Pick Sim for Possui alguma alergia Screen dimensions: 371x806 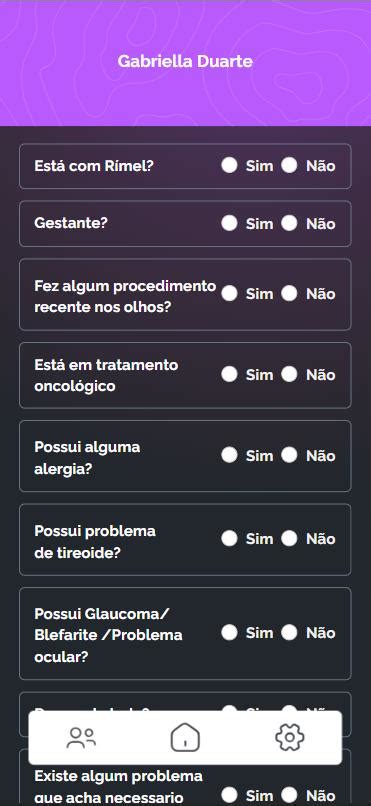click(x=229, y=455)
